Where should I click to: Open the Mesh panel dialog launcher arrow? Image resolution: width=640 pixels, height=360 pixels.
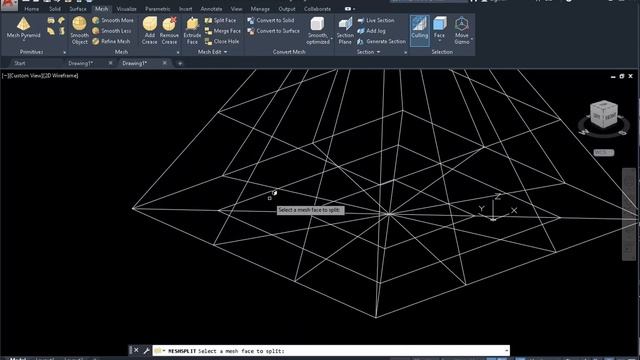(178, 52)
